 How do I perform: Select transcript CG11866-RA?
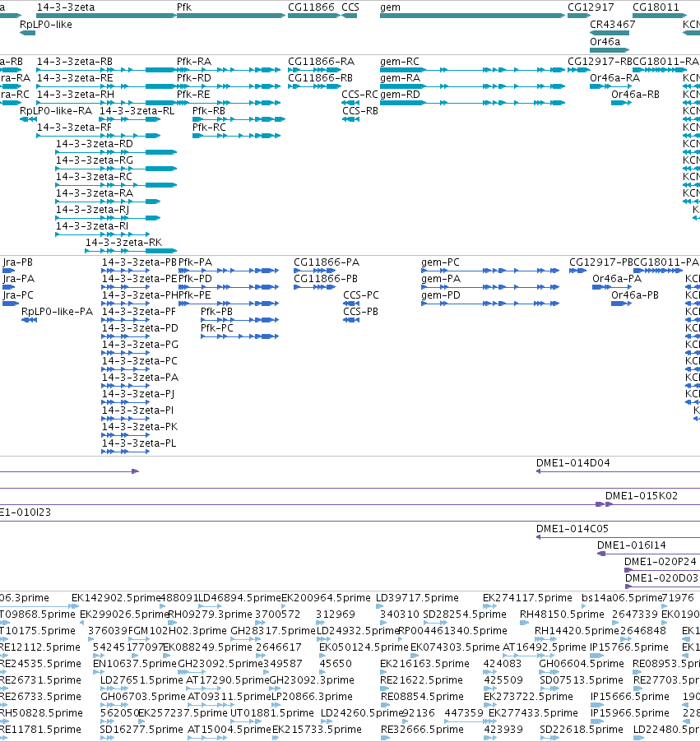click(x=322, y=62)
